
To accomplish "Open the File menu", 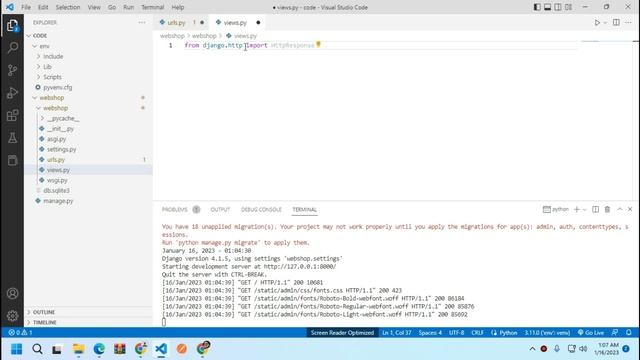I will (x=26, y=7).
